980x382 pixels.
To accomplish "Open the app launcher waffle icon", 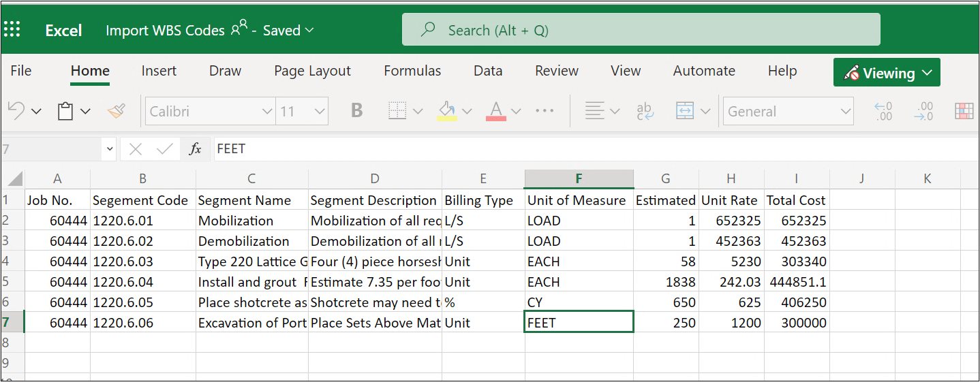I will pos(12,30).
